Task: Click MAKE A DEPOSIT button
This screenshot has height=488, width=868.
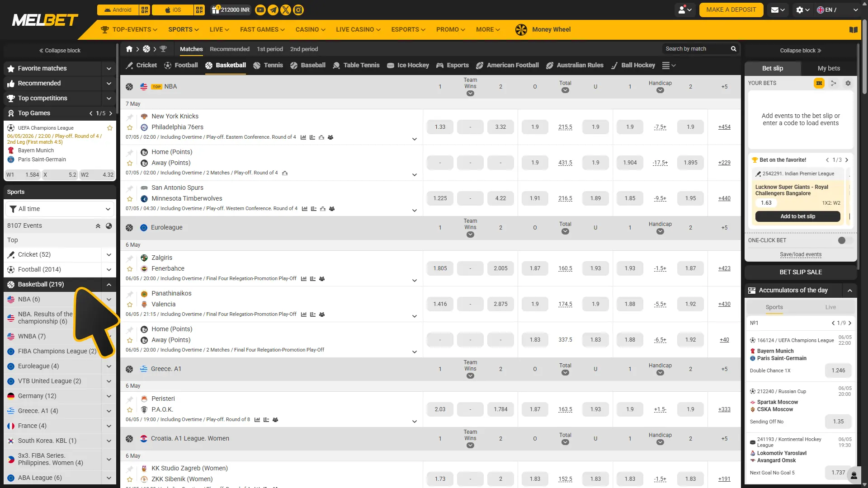Action: pos(731,10)
